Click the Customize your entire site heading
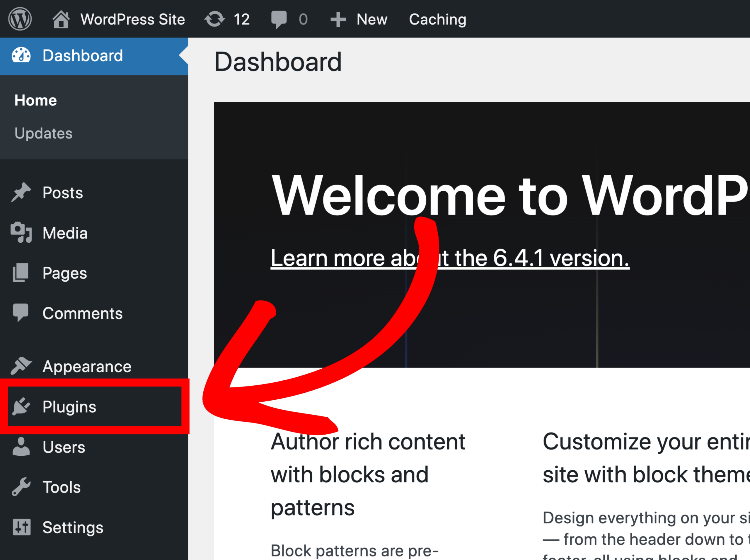Image resolution: width=750 pixels, height=560 pixels. (x=646, y=458)
